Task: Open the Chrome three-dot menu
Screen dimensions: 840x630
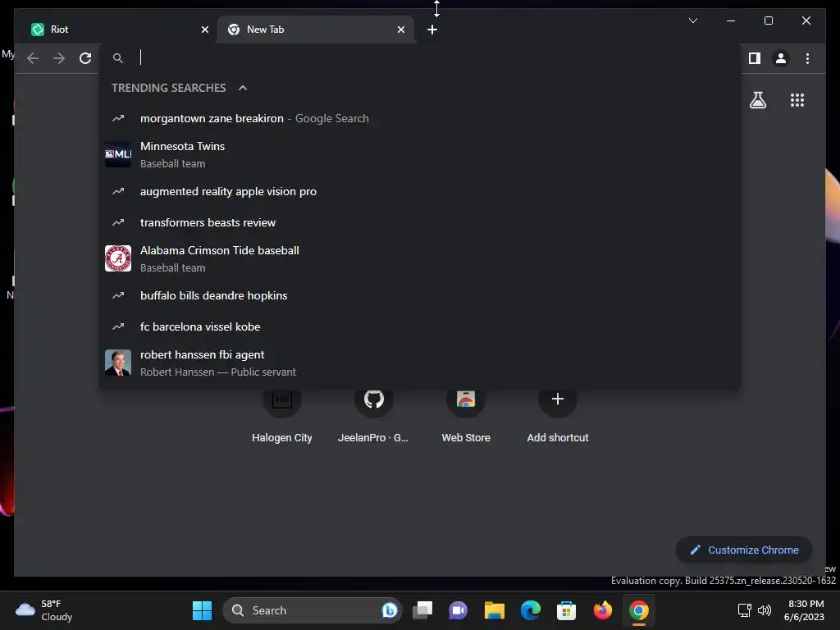Action: (x=807, y=58)
